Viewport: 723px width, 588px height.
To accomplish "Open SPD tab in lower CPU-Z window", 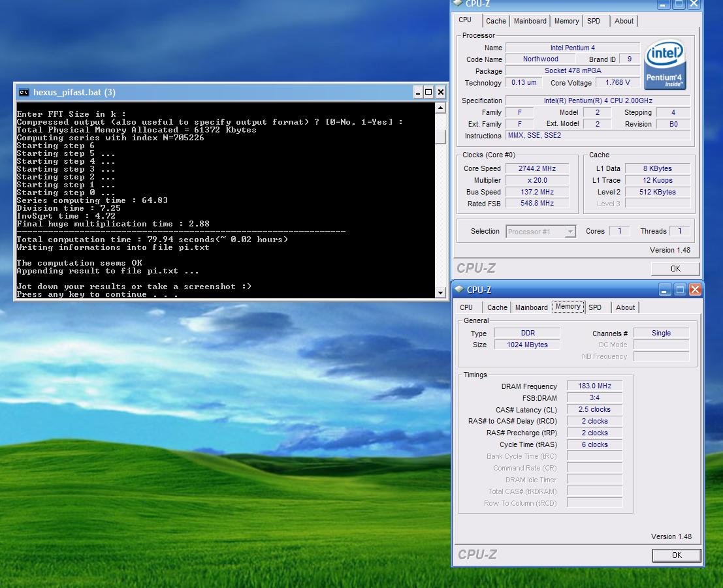I will tap(595, 307).
